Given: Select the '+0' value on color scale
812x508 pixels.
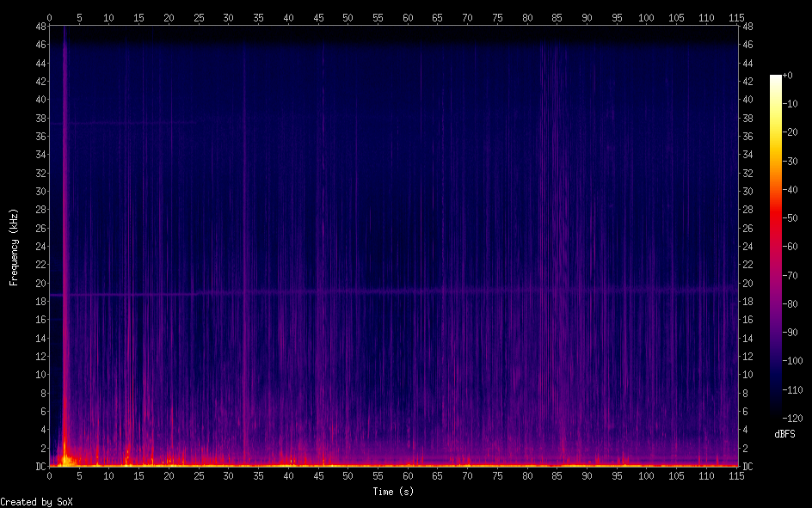Looking at the screenshot, I should tap(789, 76).
